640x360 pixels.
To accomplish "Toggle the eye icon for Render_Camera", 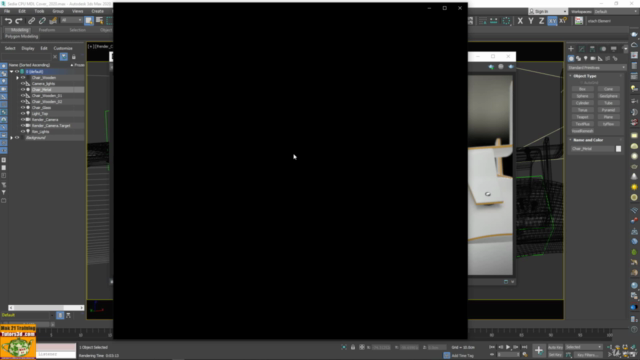I will tap(23, 120).
